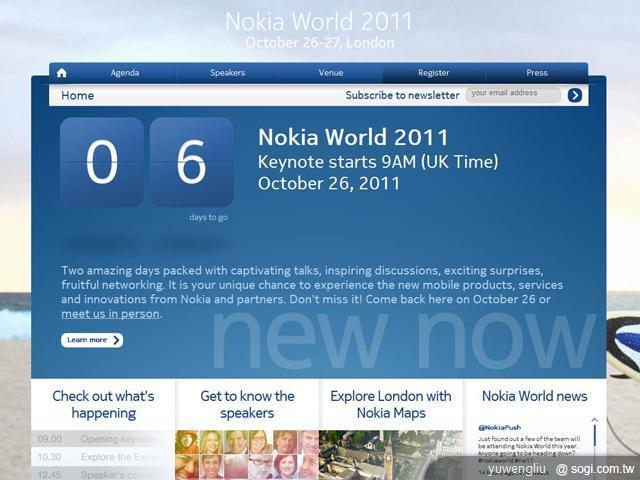Click the news feed scroll up arrow
The height and width of the screenshot is (480, 640).
coord(595,420)
